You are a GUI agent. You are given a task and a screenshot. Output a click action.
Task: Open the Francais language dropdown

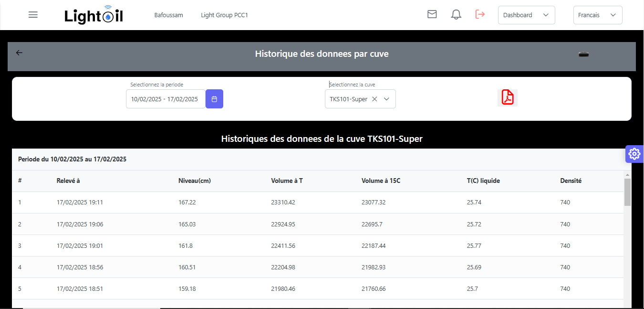597,15
